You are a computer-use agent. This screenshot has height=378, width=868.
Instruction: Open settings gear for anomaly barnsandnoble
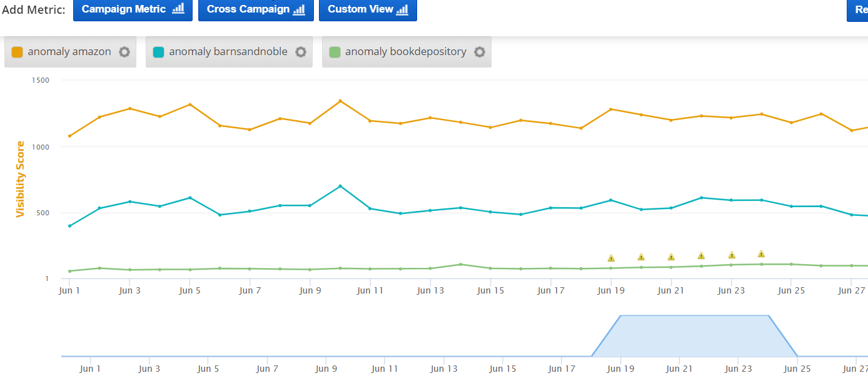point(301,52)
